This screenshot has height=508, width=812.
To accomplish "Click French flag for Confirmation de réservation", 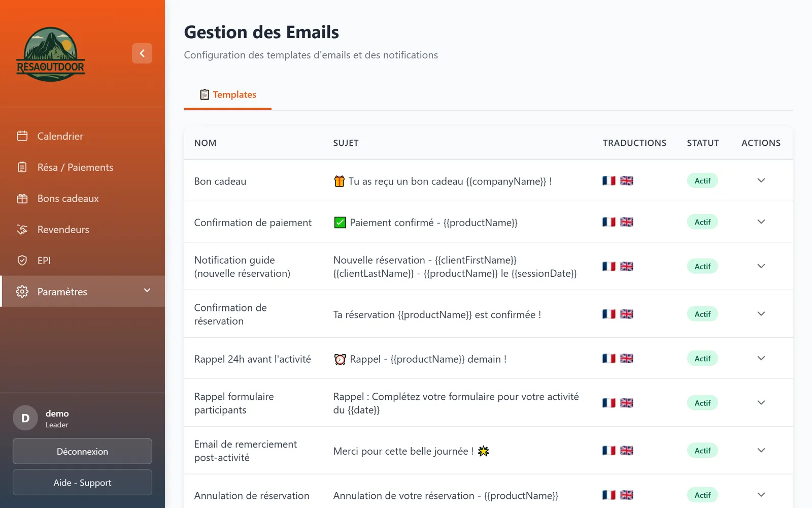I will pos(609,314).
